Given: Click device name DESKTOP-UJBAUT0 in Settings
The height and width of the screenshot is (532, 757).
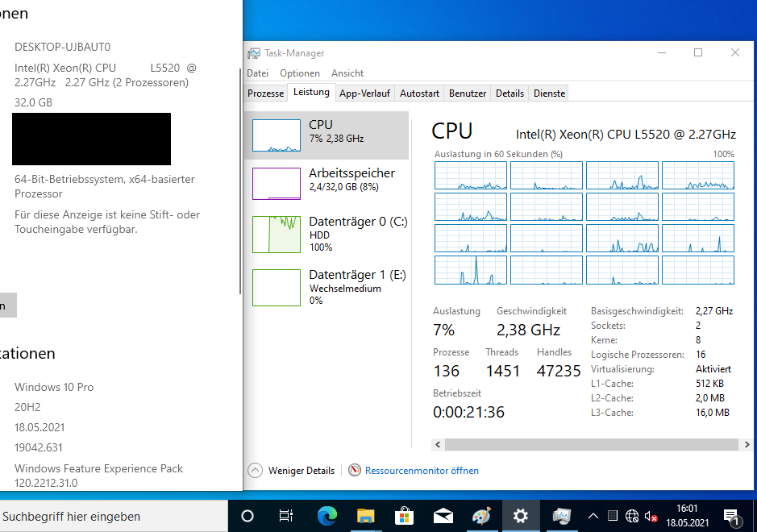Looking at the screenshot, I should [62, 47].
